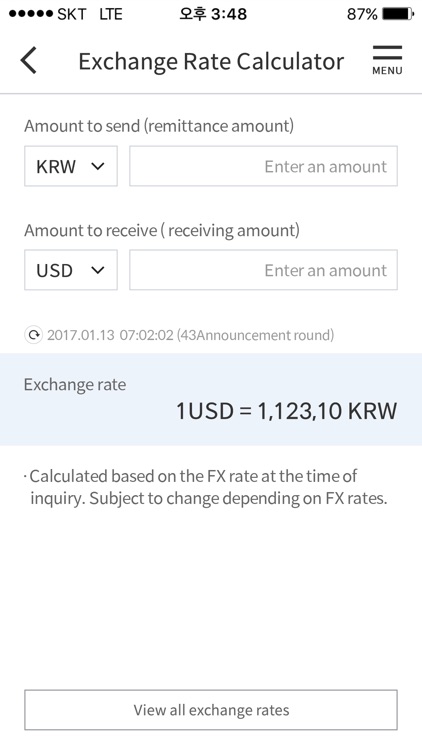Tap the 2017.01.13 announcement round timestamp
Viewport: 422px width, 750px height.
pyautogui.click(x=190, y=335)
